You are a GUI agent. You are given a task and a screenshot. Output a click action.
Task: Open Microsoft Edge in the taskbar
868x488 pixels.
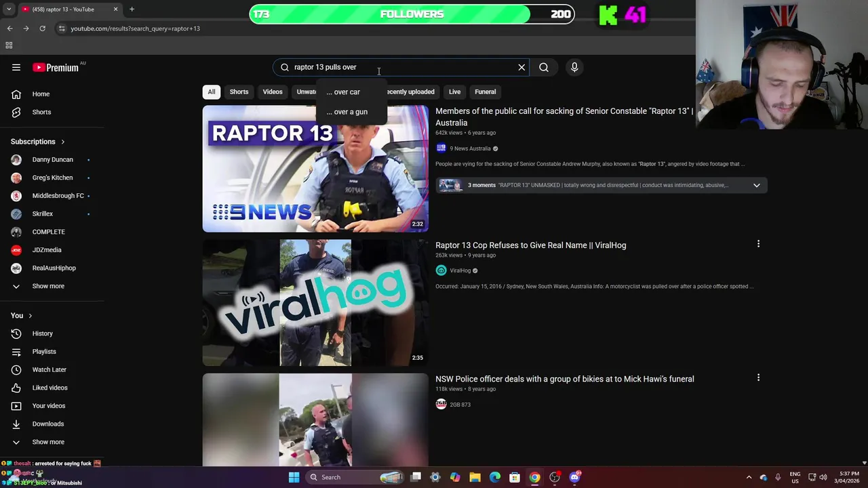495,477
